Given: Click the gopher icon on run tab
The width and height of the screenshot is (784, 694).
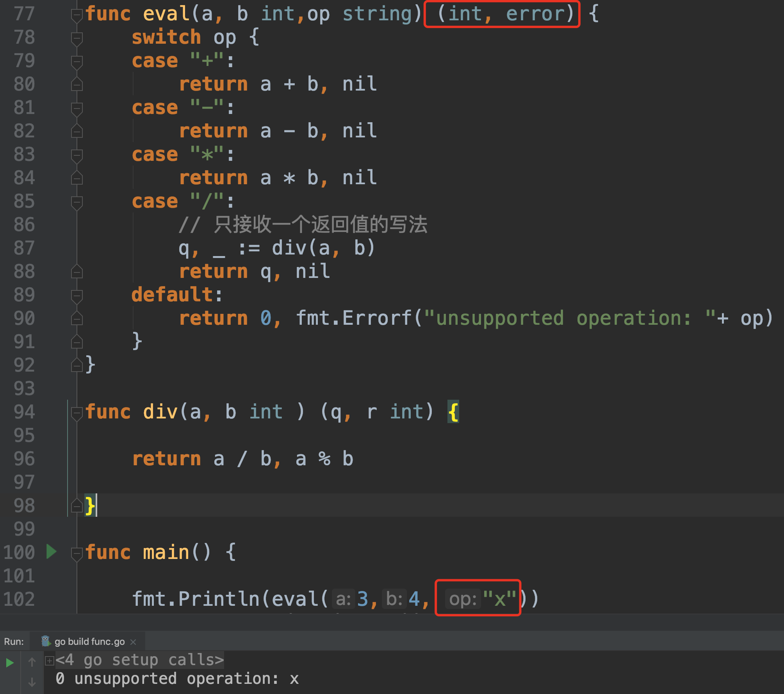Looking at the screenshot, I should tap(46, 641).
